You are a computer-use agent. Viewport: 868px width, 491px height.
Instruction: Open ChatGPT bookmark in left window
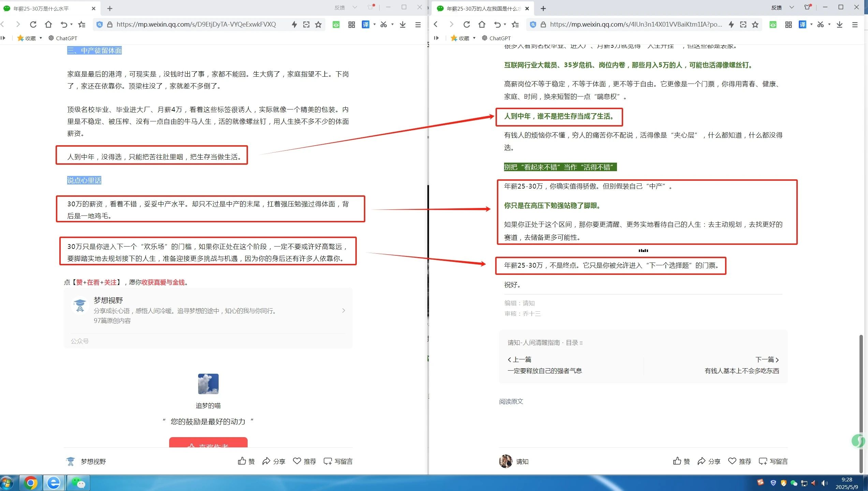pos(63,38)
